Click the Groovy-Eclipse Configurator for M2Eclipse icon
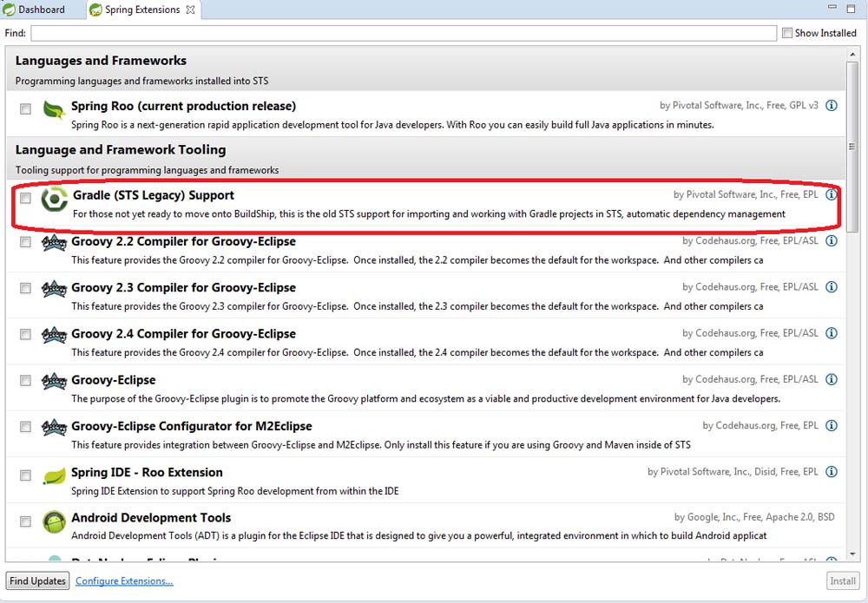The height and width of the screenshot is (603, 868). tap(54, 427)
